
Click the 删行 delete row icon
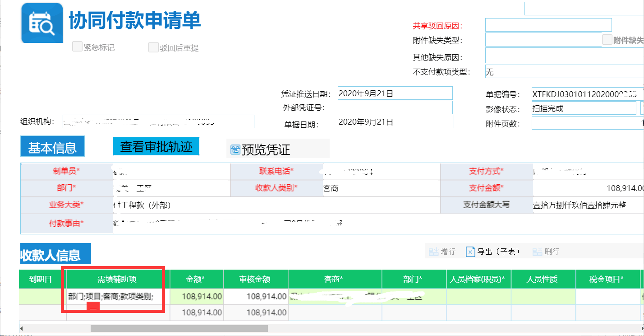coord(537,252)
